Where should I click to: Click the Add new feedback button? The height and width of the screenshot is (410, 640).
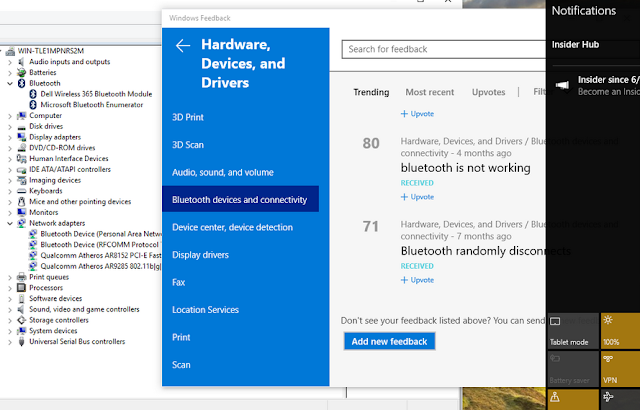point(389,341)
